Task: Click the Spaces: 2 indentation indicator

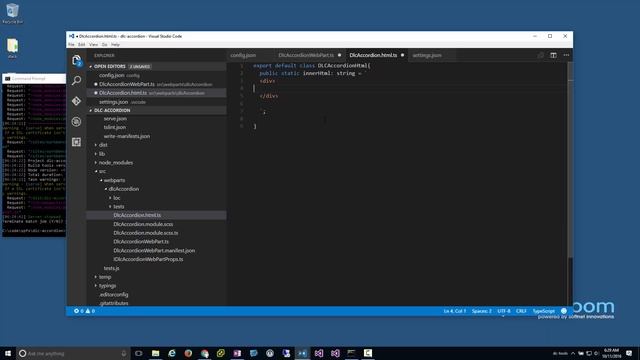Action: tap(482, 311)
